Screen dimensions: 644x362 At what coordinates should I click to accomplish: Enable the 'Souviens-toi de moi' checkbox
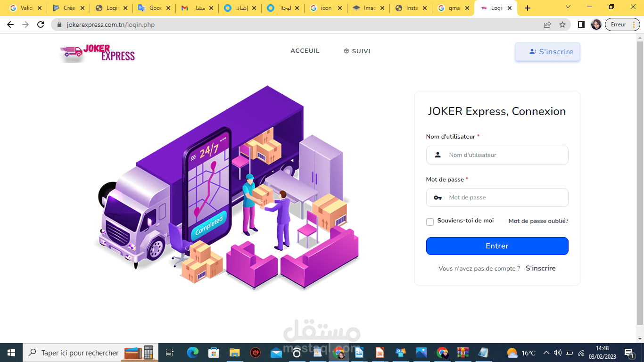coord(430,222)
